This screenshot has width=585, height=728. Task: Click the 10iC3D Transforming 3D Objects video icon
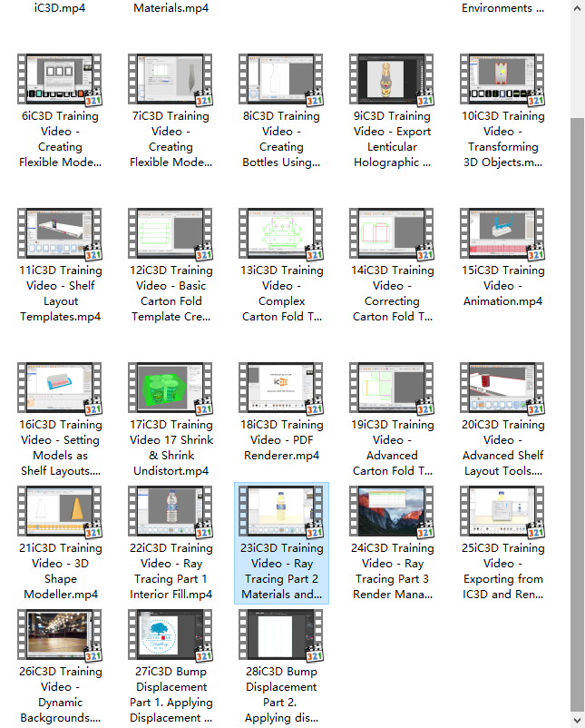502,80
